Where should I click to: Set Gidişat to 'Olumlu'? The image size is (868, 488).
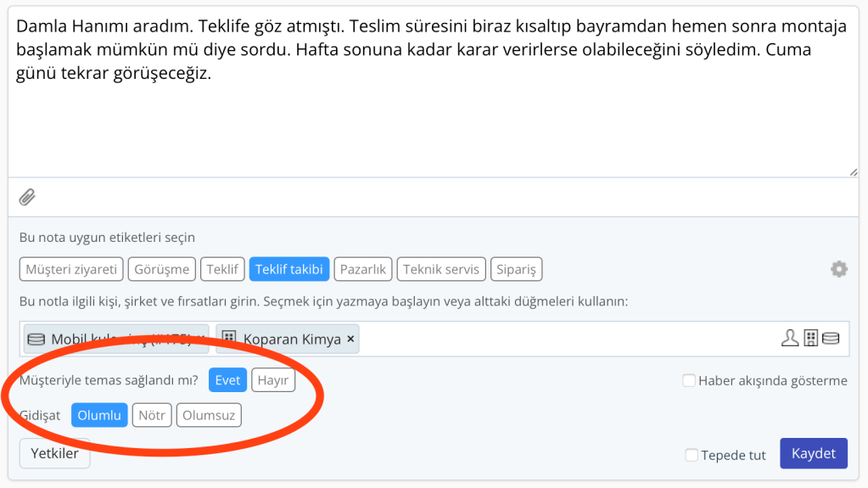tap(99, 416)
